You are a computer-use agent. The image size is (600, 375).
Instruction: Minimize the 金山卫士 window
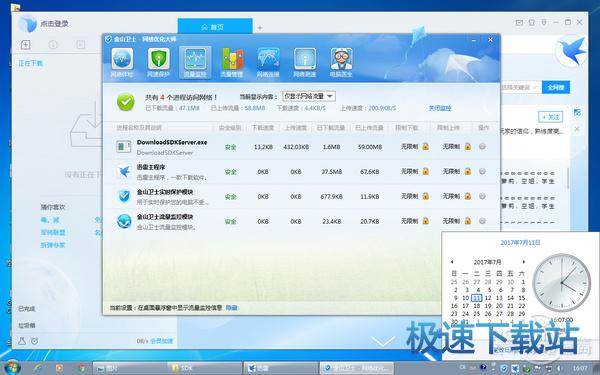click(x=474, y=40)
